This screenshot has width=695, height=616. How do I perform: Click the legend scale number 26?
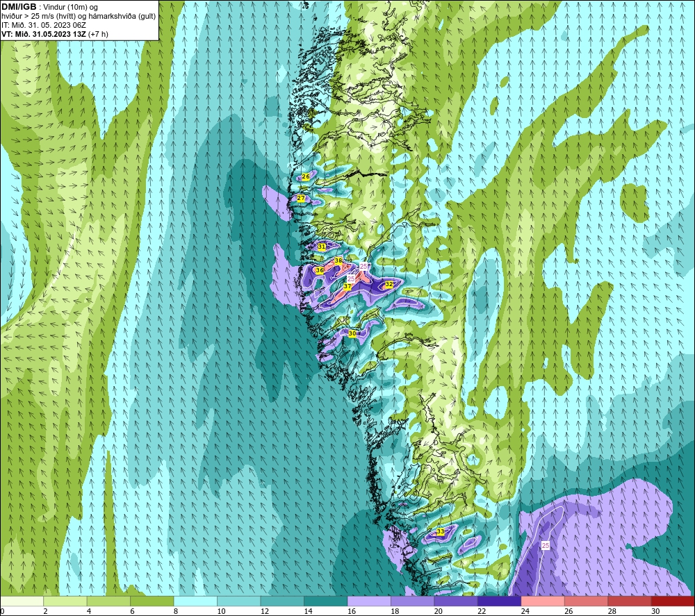click(569, 611)
